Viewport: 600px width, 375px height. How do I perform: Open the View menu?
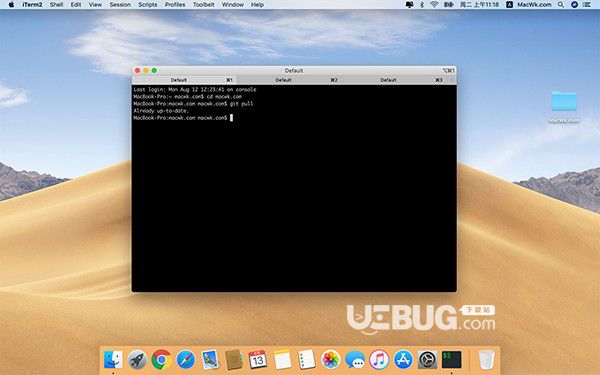pyautogui.click(x=95, y=5)
